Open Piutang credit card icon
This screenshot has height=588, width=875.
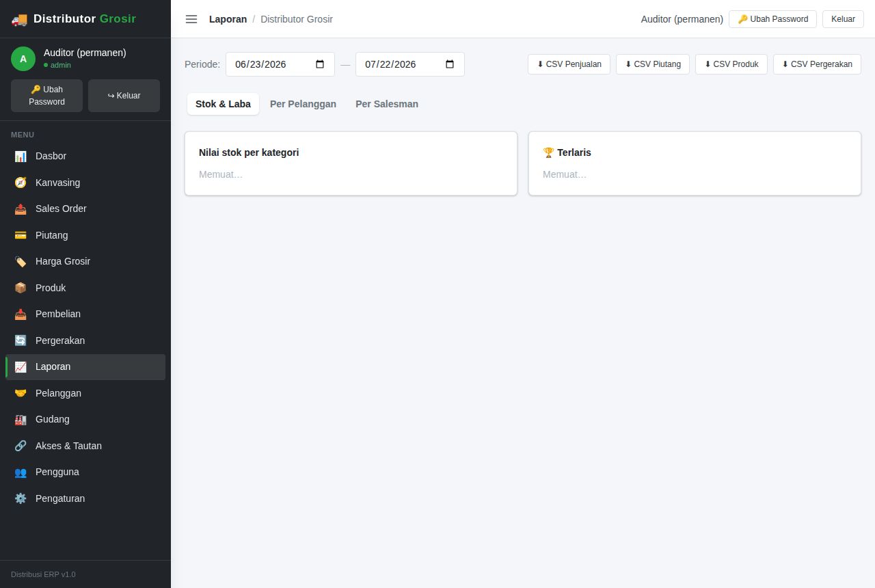tap(21, 235)
